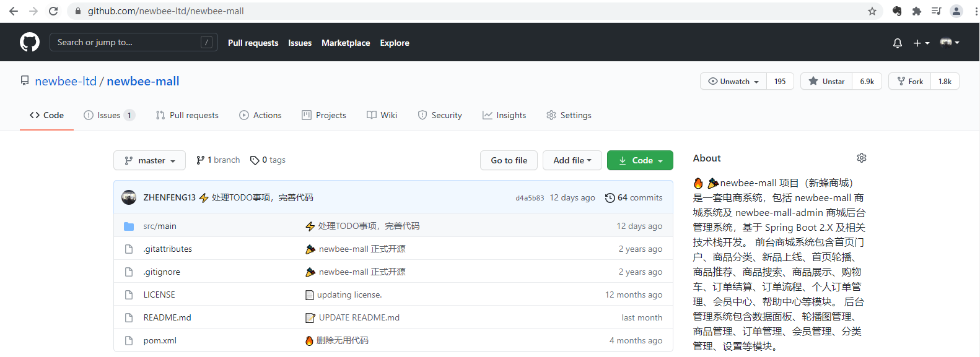Open the newbee-ltd owner link
Viewport: 980px width, 357px height.
(66, 81)
